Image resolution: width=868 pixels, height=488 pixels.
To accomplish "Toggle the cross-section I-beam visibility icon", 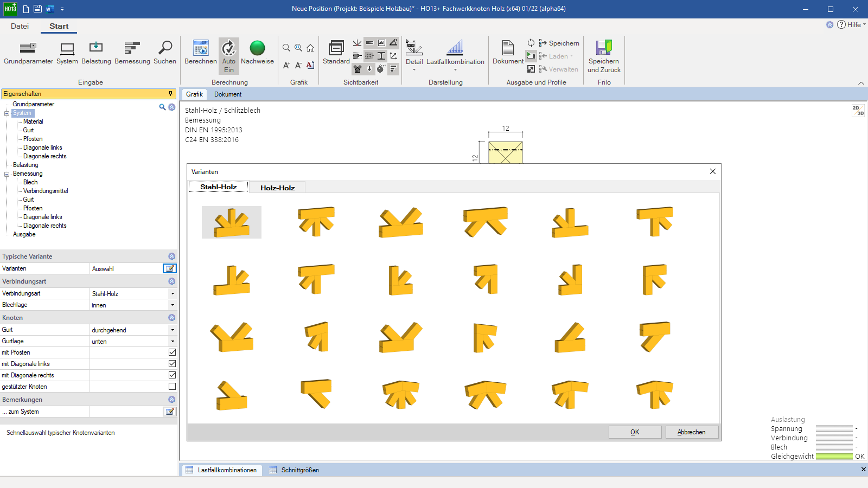I will click(x=381, y=56).
